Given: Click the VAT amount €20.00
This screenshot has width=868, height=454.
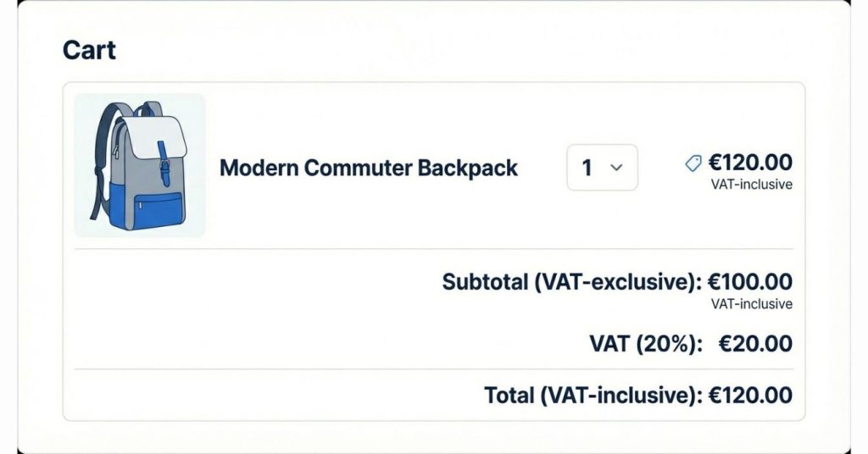Looking at the screenshot, I should 755,344.
